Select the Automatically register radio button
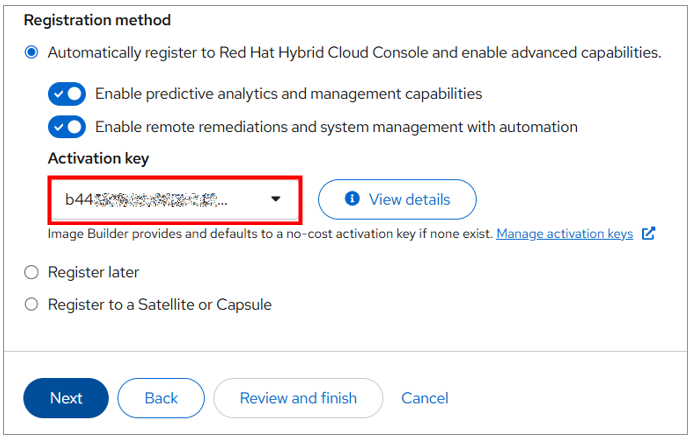The height and width of the screenshot is (441, 692). 32,53
